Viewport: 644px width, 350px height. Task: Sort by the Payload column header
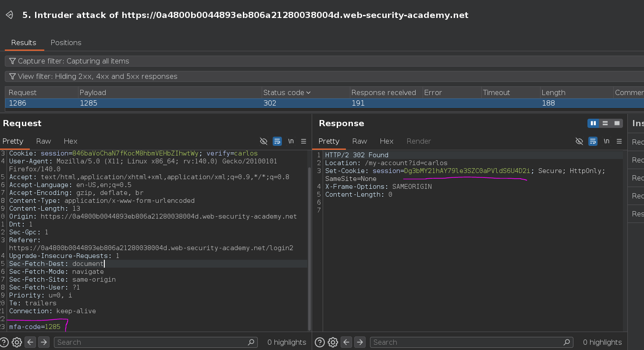pyautogui.click(x=170, y=92)
